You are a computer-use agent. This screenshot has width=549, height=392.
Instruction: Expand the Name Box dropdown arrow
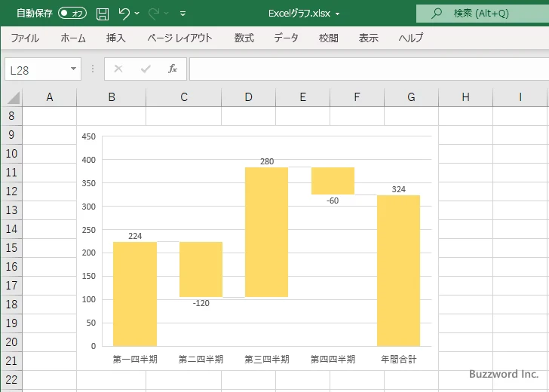(74, 69)
